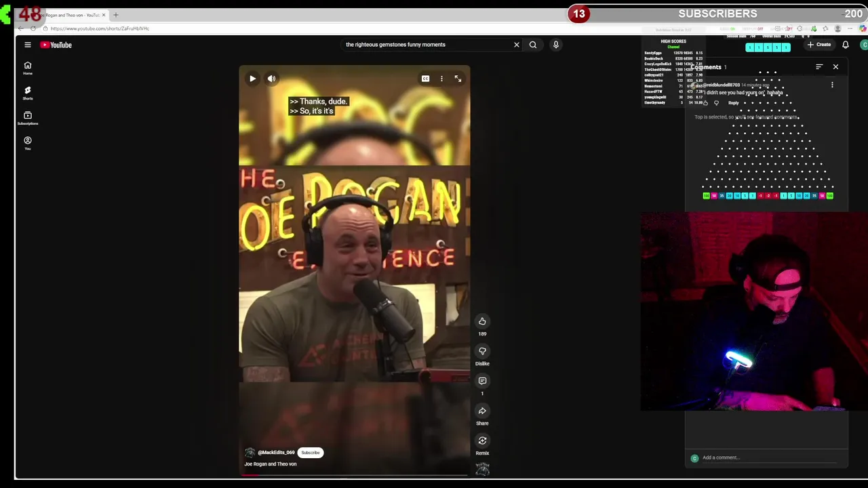Remix this Short

pyautogui.click(x=482, y=441)
